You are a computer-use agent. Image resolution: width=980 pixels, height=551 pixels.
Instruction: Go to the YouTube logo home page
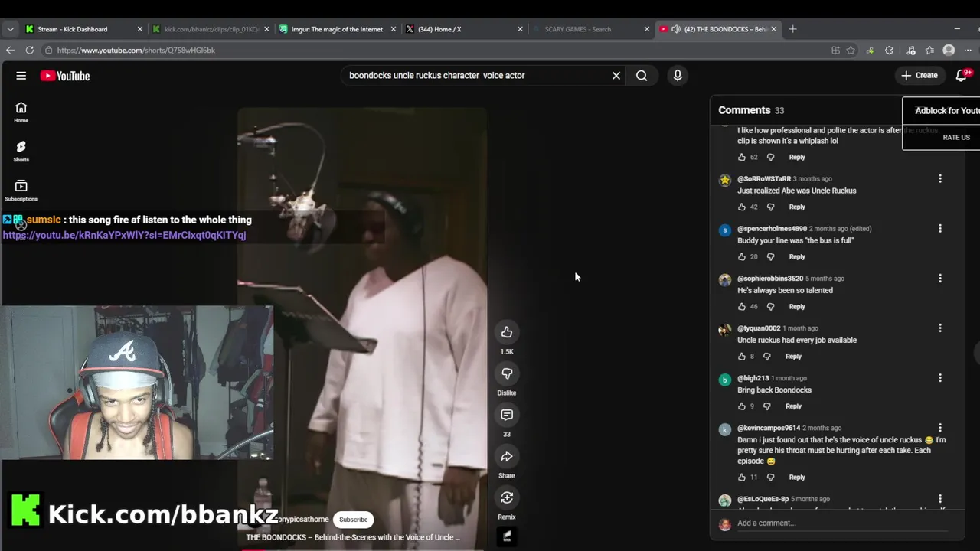[65, 76]
